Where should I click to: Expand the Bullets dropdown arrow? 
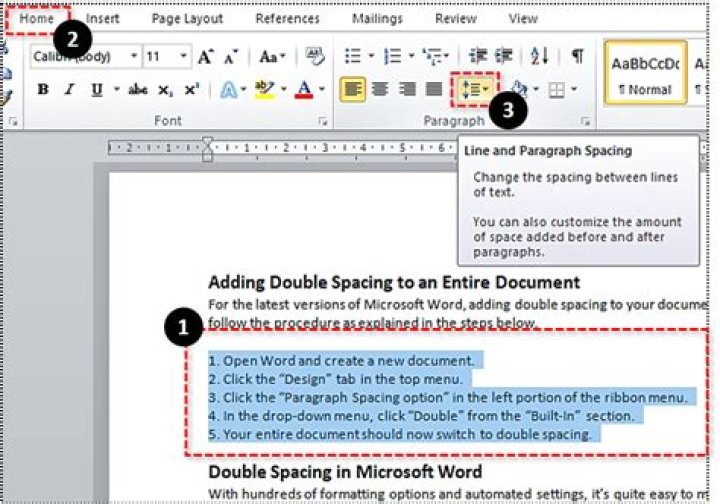tap(371, 56)
